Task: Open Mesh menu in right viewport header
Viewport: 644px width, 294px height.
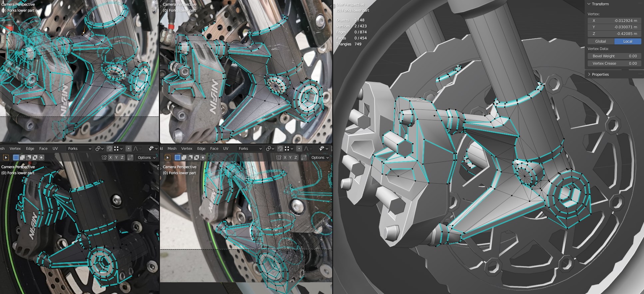Action: click(x=172, y=149)
